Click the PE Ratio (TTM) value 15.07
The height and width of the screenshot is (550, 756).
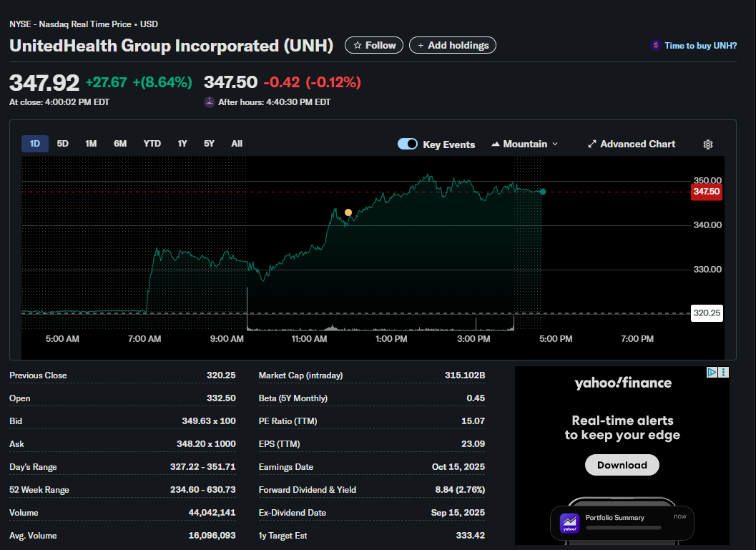tap(473, 421)
